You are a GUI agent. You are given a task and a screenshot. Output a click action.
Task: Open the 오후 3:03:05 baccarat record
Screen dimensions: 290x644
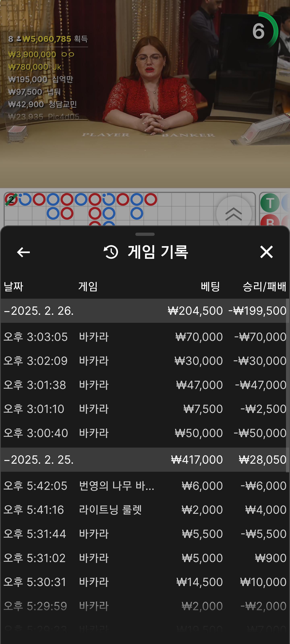(145, 337)
